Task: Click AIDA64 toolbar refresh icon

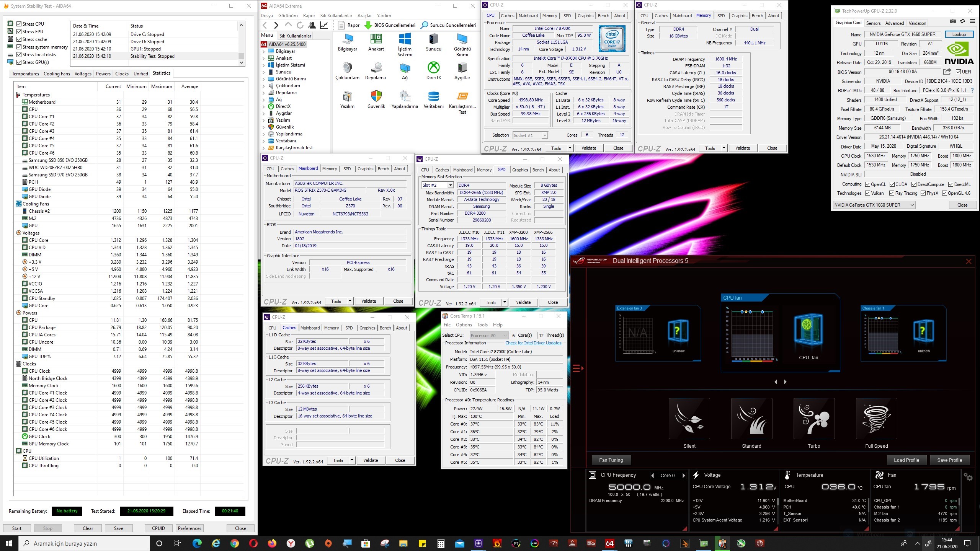Action: [x=300, y=25]
